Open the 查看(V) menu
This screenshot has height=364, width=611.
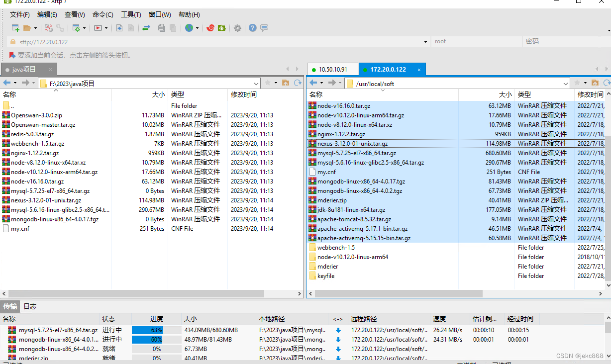[75, 15]
